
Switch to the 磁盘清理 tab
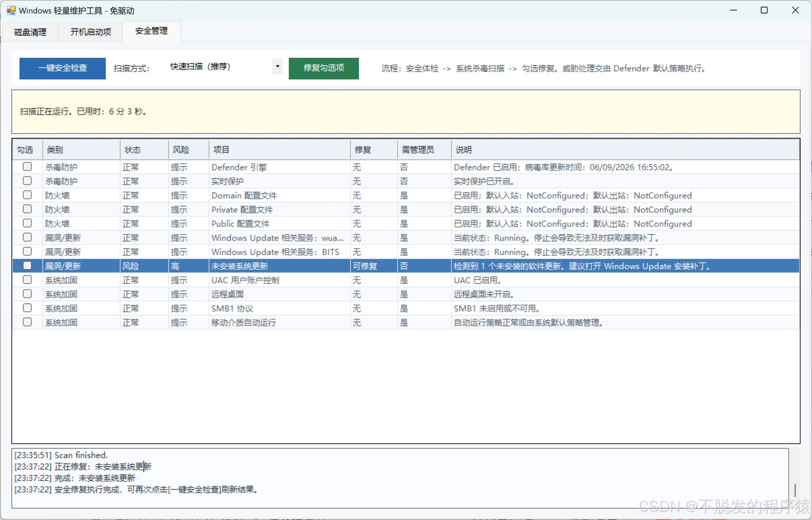click(x=30, y=32)
